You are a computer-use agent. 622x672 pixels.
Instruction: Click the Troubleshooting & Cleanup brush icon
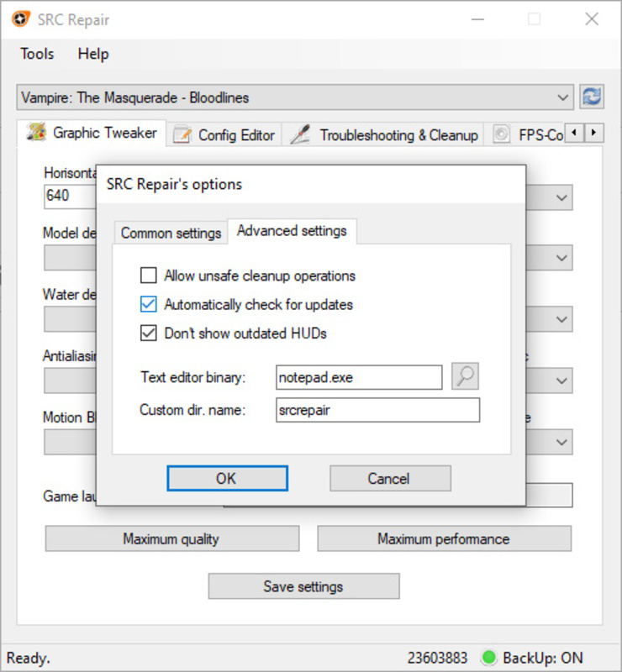tap(300, 134)
